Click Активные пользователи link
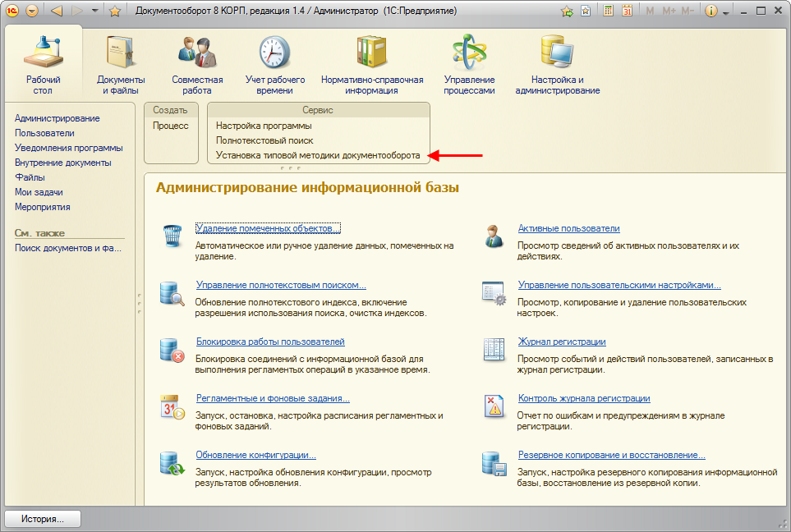791x532 pixels. pos(568,228)
